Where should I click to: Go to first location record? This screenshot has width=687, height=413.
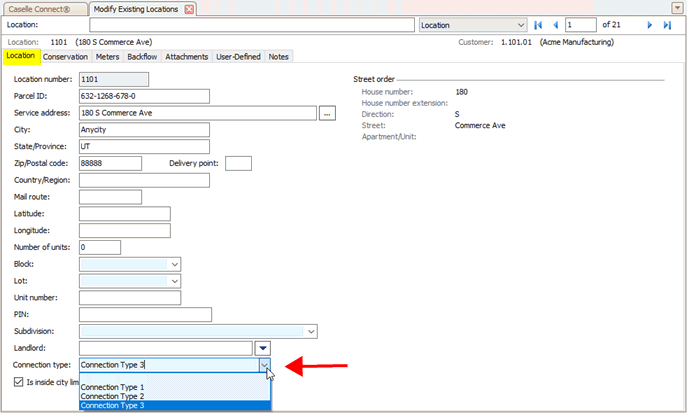coord(538,24)
